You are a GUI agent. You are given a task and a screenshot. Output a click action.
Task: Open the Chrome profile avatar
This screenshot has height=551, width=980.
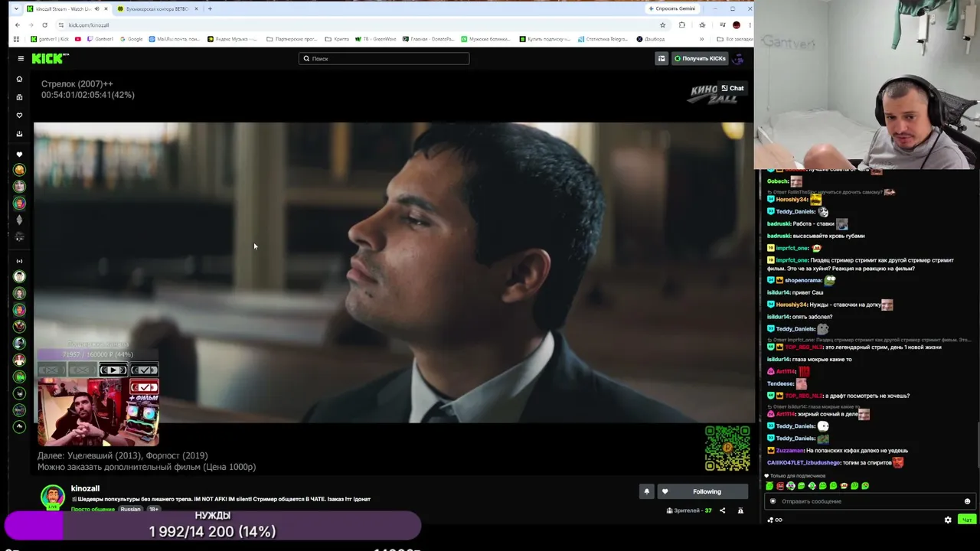click(x=737, y=25)
